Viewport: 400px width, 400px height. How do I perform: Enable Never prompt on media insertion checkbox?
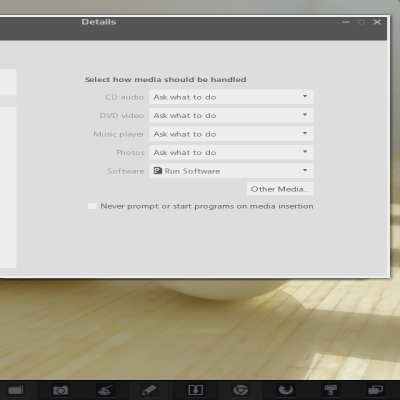(x=92, y=206)
